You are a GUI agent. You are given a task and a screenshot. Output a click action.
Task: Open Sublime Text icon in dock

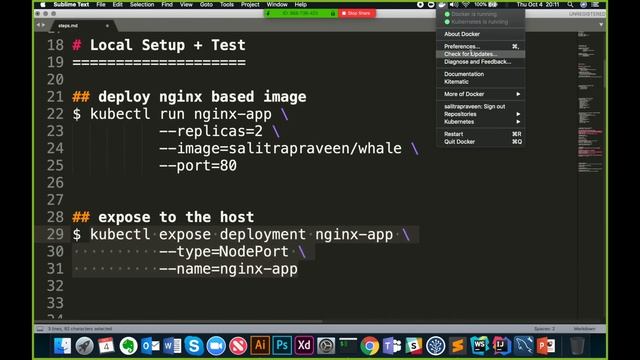point(458,346)
